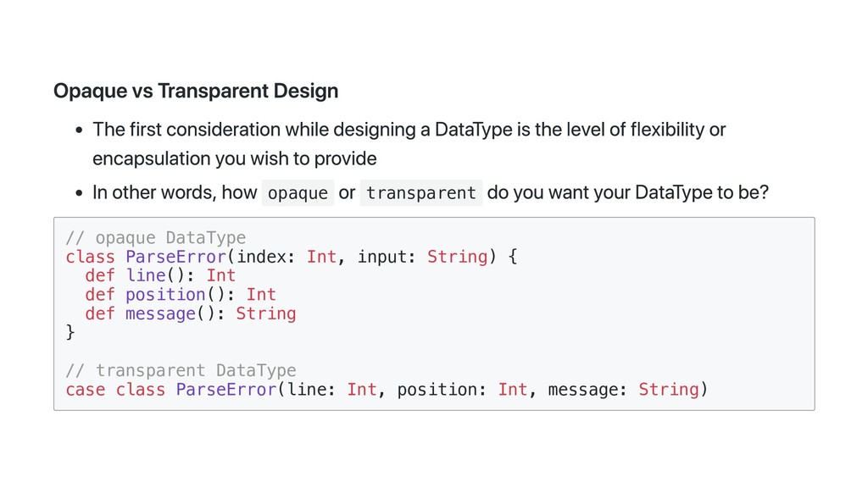Viewport: 868px width, 488px height.
Task: Click the heading 'Opaque vs Transparent Design'
Action: click(x=195, y=91)
